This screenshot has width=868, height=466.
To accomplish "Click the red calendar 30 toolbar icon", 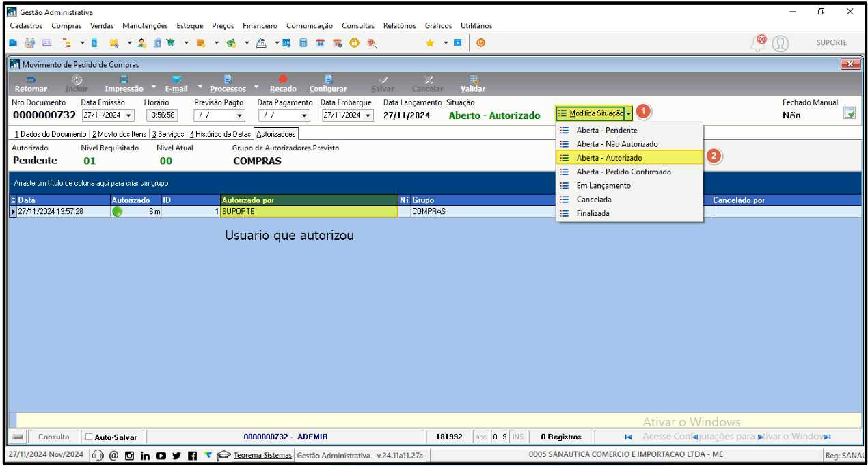I will tap(321, 42).
